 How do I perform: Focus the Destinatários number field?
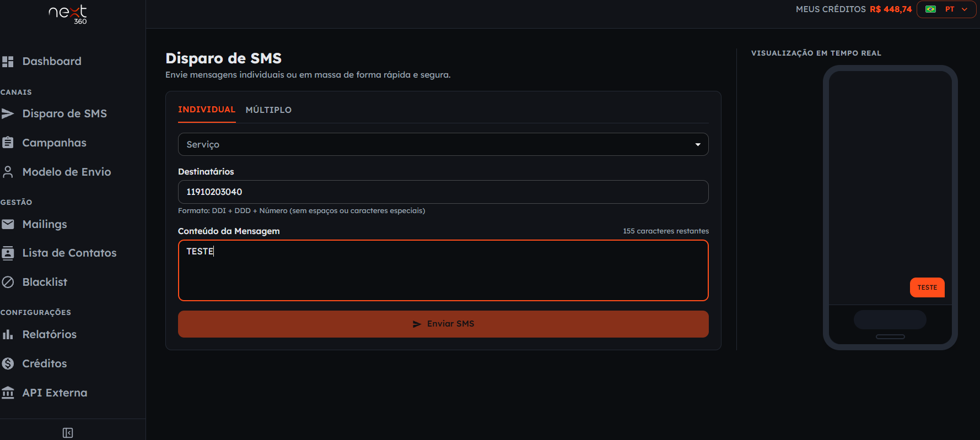click(443, 192)
